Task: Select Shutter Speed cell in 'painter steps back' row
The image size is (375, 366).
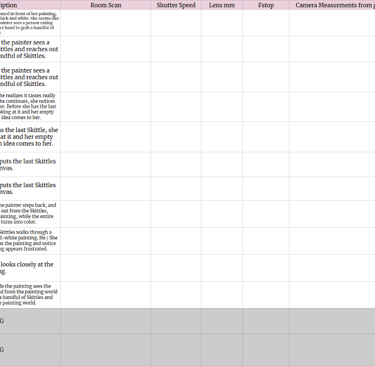Action: tap(176, 214)
